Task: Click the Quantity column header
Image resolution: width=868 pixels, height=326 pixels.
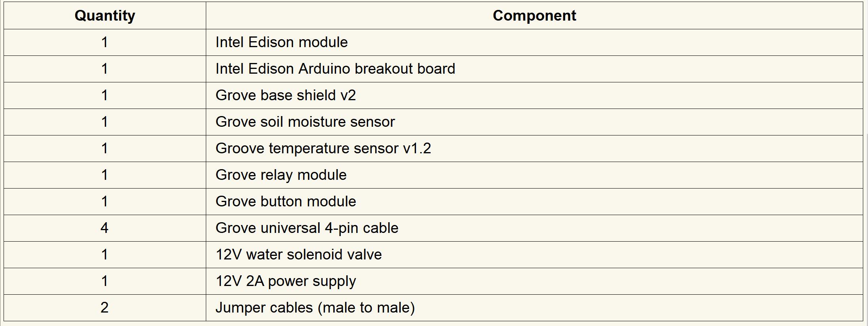Action: coord(105,15)
